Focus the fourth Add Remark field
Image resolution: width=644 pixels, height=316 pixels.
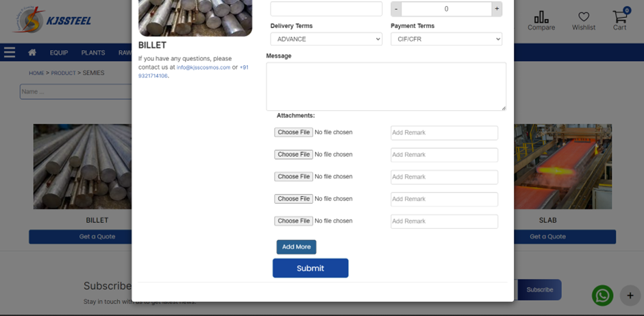[445, 199]
